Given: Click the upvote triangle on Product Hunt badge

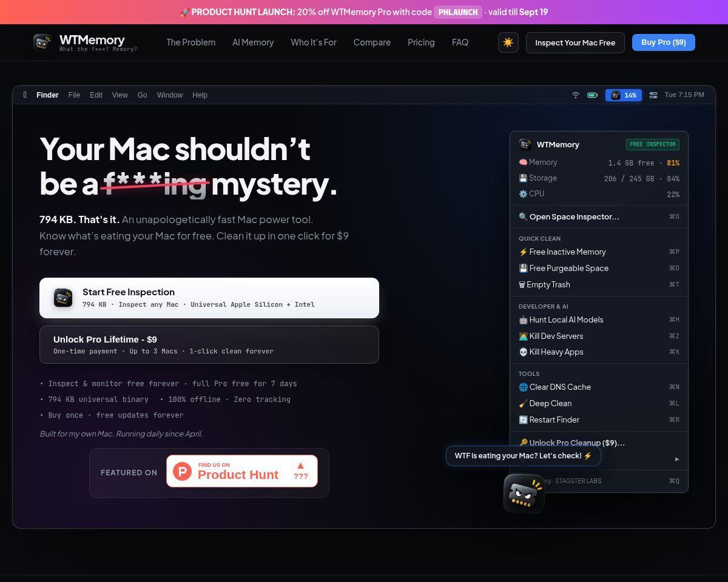Looking at the screenshot, I should [300, 466].
